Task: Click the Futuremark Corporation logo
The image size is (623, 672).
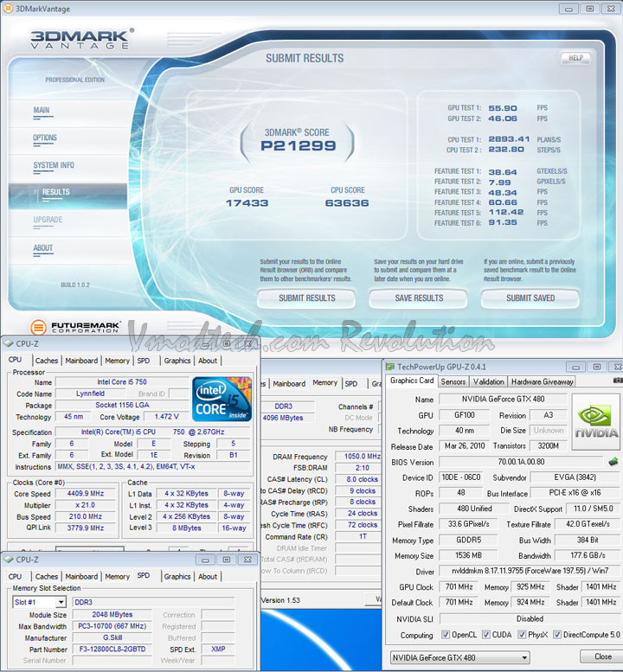Action: (76, 328)
